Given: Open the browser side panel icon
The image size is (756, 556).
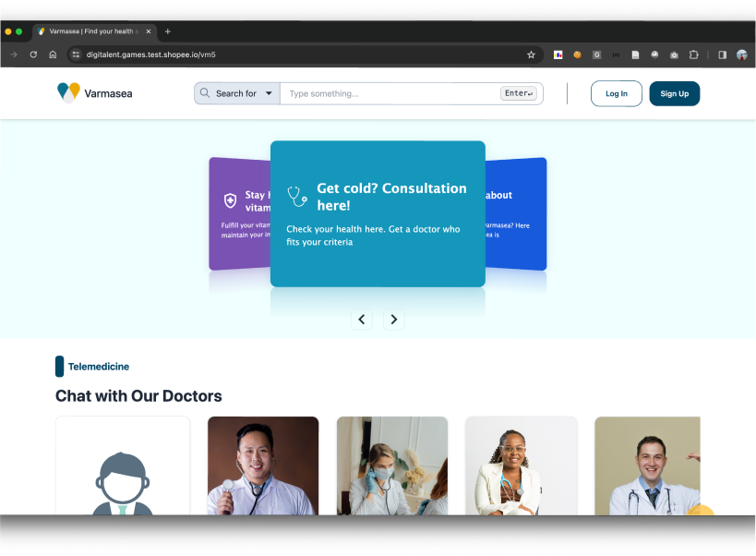Looking at the screenshot, I should [722, 54].
